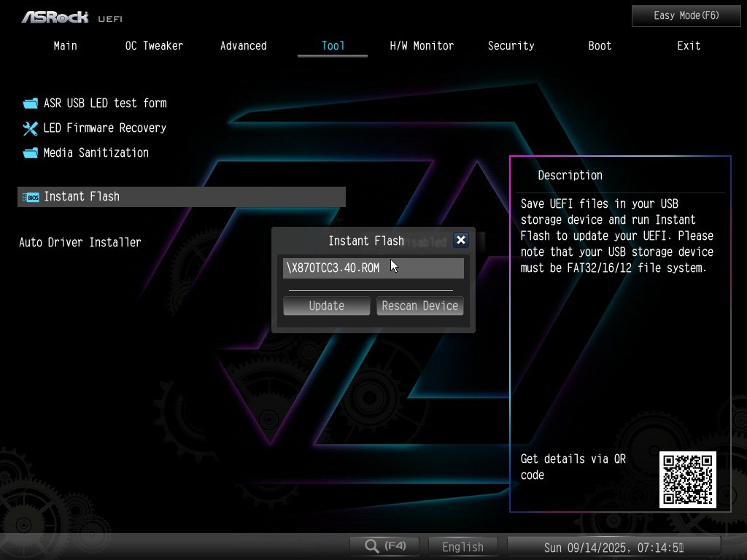Open the Main tab

tap(65, 46)
